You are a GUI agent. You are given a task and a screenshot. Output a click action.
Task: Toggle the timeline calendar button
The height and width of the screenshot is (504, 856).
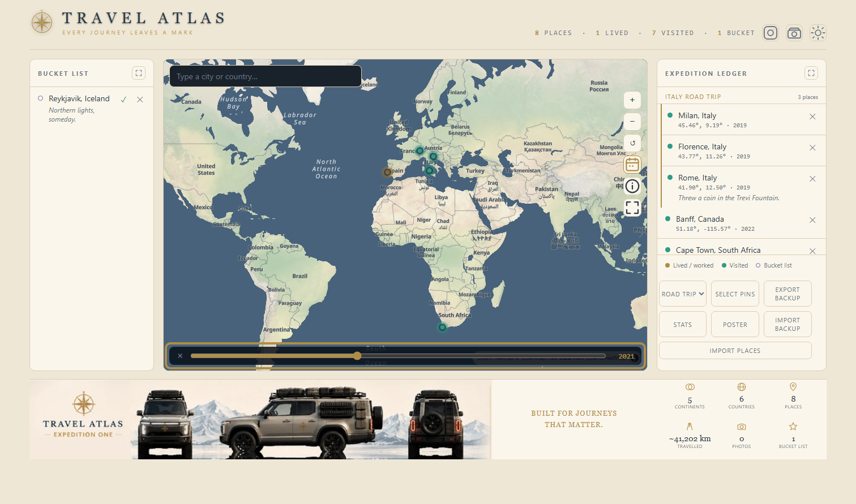[632, 165]
